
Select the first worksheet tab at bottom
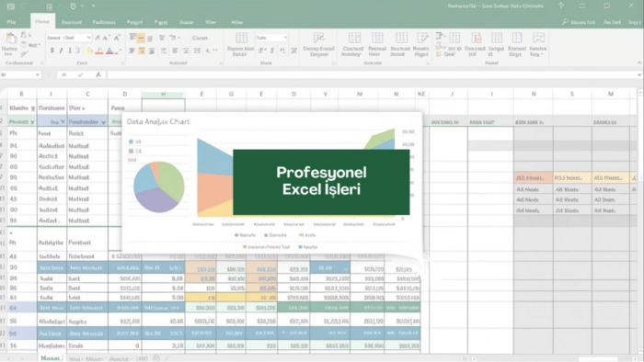51,358
